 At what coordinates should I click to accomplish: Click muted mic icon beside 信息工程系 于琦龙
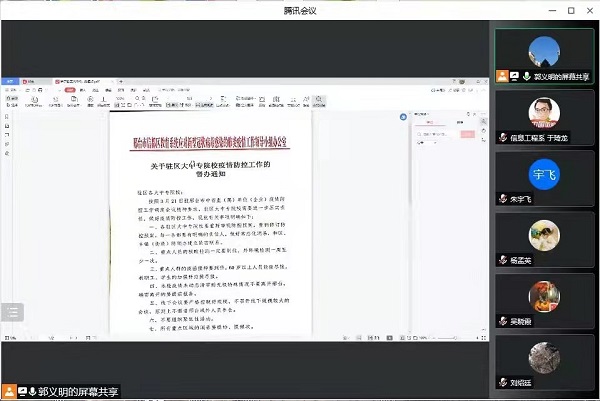[x=503, y=137]
